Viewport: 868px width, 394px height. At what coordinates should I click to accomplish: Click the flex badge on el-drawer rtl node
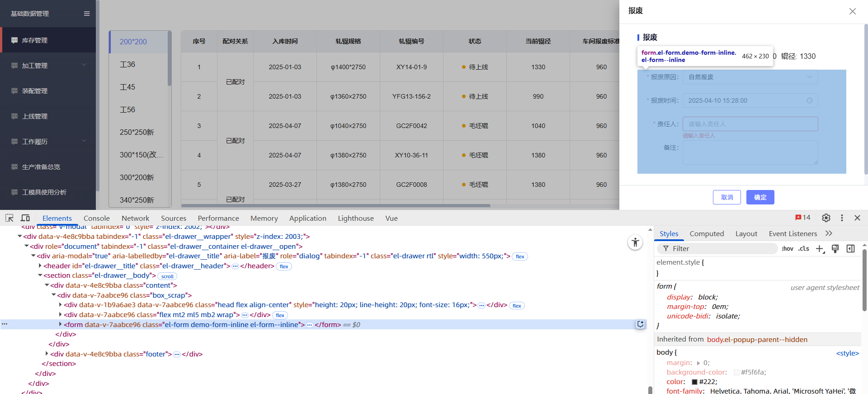(x=520, y=256)
